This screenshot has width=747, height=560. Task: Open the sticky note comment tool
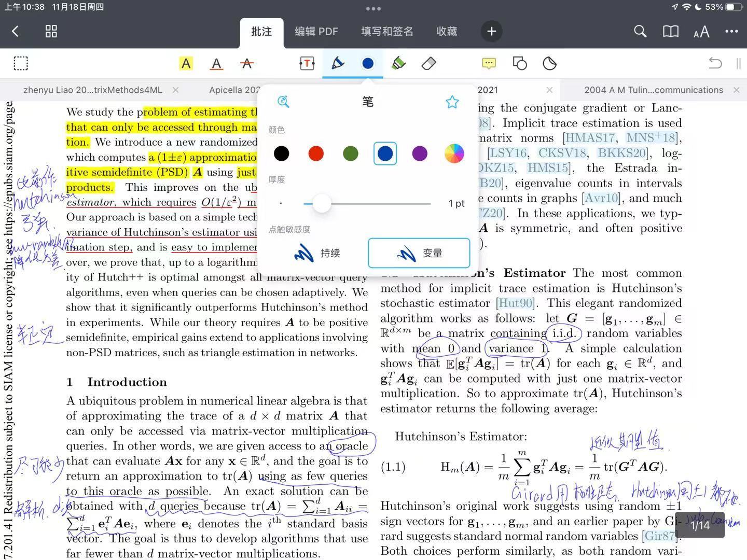click(x=489, y=63)
